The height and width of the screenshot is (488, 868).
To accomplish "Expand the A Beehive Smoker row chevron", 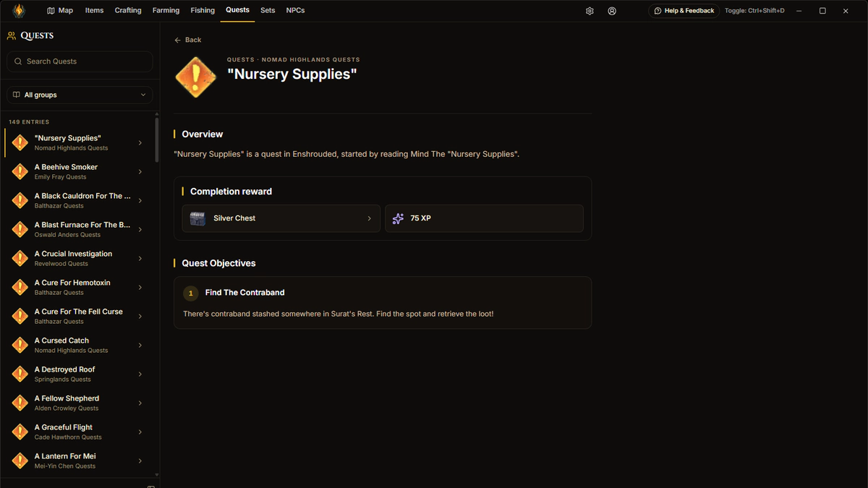I will point(140,171).
